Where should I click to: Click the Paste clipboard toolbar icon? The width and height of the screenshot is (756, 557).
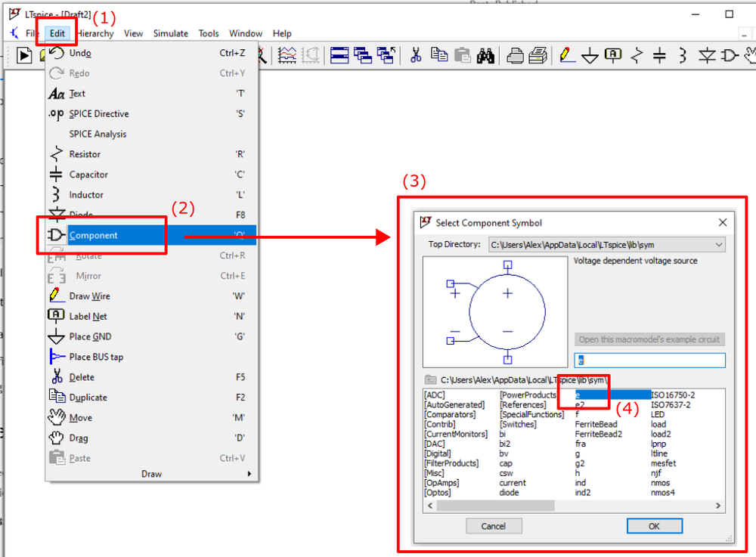click(x=463, y=55)
